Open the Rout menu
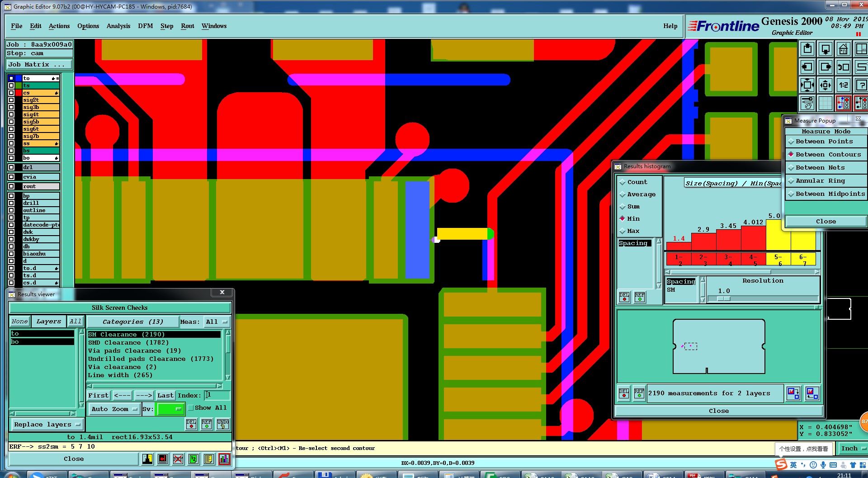Screen dimensions: 868x478 (x=188, y=26)
